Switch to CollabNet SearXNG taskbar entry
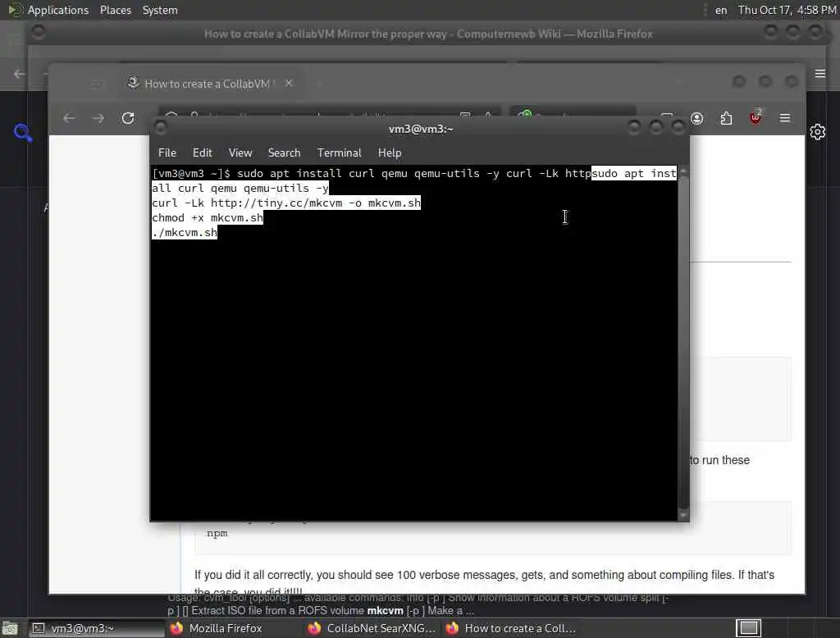 (372, 628)
